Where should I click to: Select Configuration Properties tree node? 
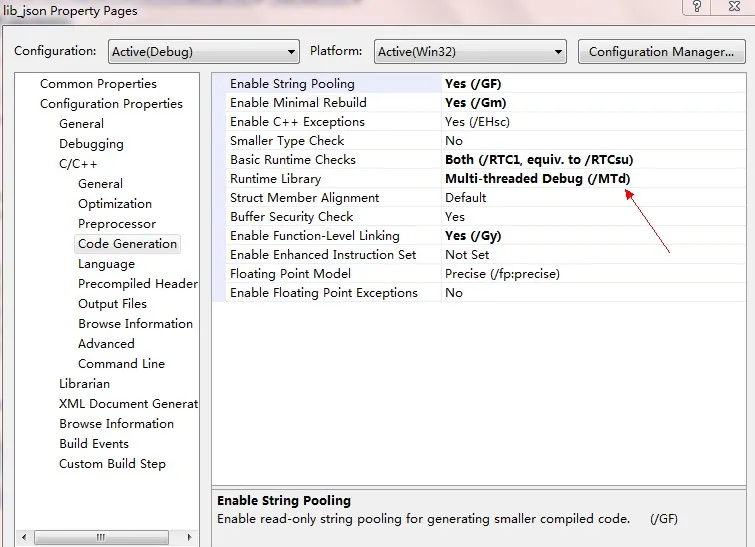tap(111, 104)
